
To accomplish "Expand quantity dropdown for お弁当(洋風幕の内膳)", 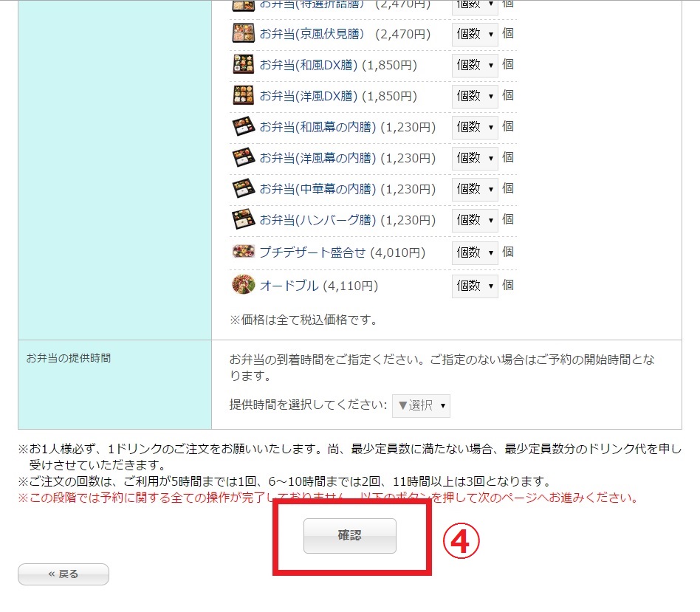I will (475, 158).
